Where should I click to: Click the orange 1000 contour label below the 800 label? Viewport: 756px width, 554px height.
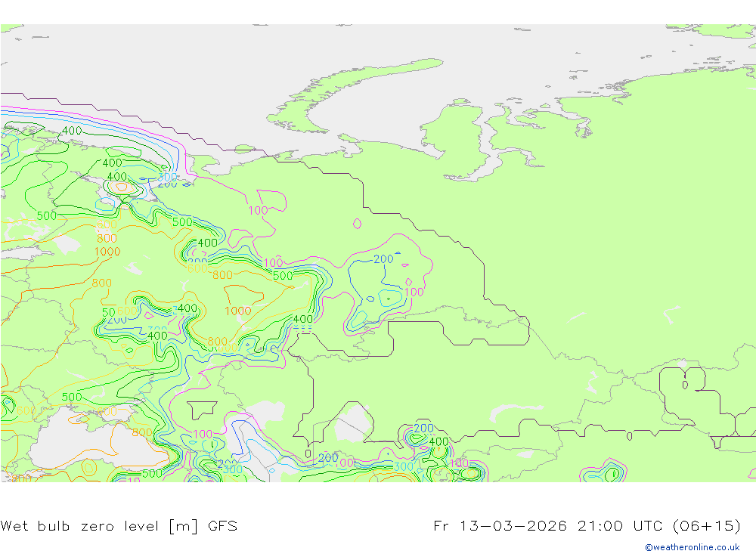pyautogui.click(x=107, y=251)
